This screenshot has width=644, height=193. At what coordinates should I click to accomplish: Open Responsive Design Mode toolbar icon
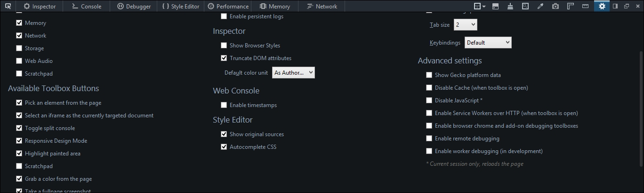point(525,6)
